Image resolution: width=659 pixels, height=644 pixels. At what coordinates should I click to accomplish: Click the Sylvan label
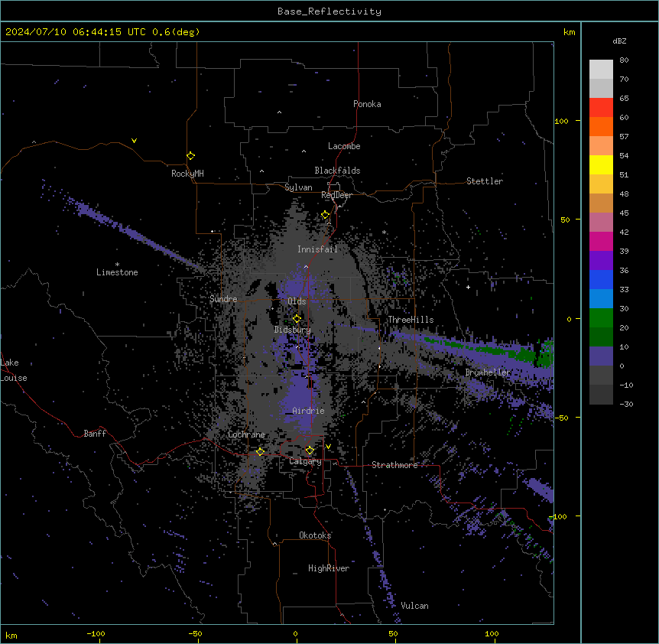click(298, 187)
